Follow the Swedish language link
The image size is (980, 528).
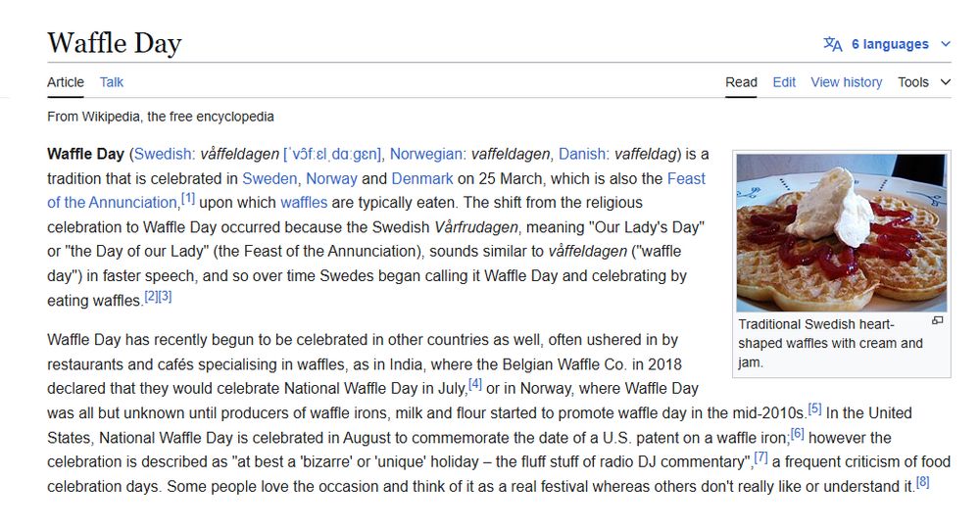(163, 154)
